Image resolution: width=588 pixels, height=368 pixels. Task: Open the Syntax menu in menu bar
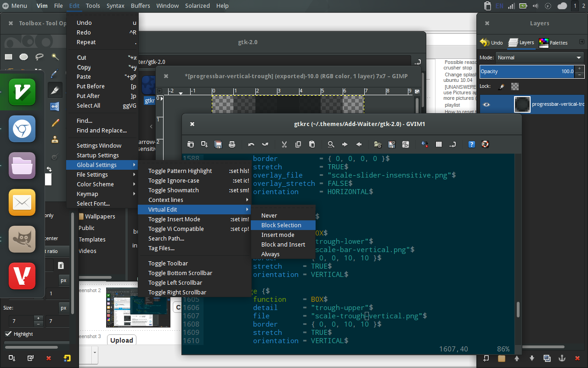tap(115, 6)
